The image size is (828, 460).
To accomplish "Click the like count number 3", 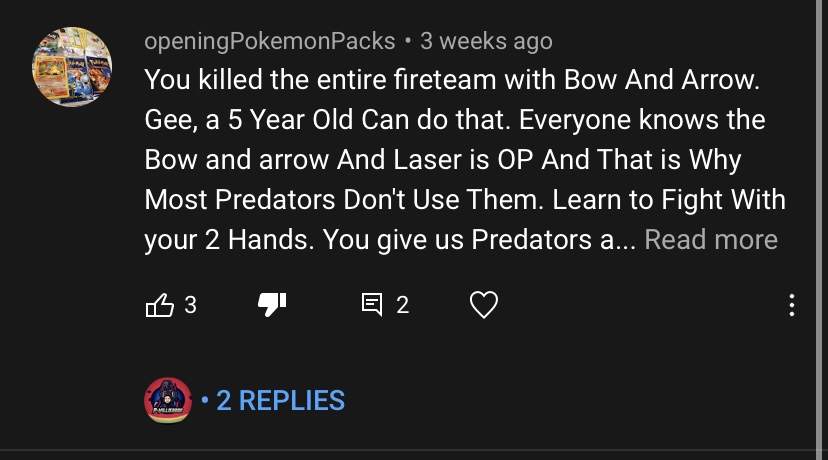I will click(190, 305).
